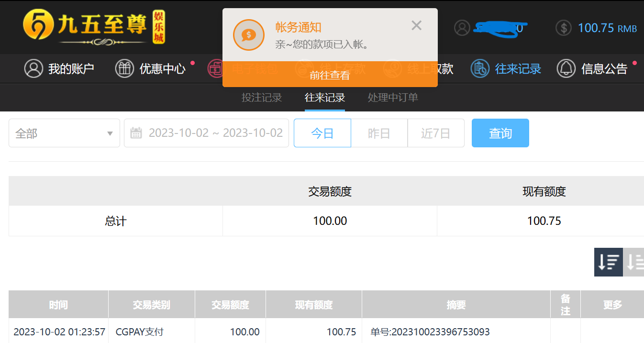Click the CGPAY支付 cell
This screenshot has height=343, width=644.
tap(140, 332)
